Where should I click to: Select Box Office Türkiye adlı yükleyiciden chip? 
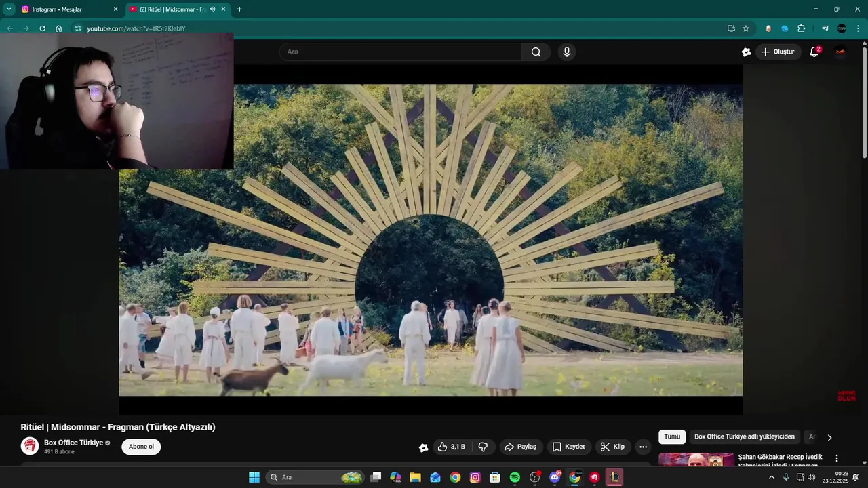(x=745, y=436)
